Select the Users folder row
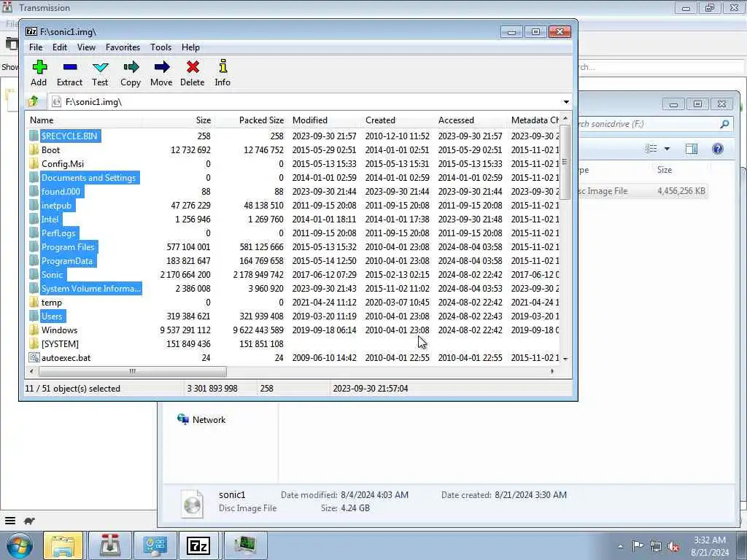 (x=293, y=316)
